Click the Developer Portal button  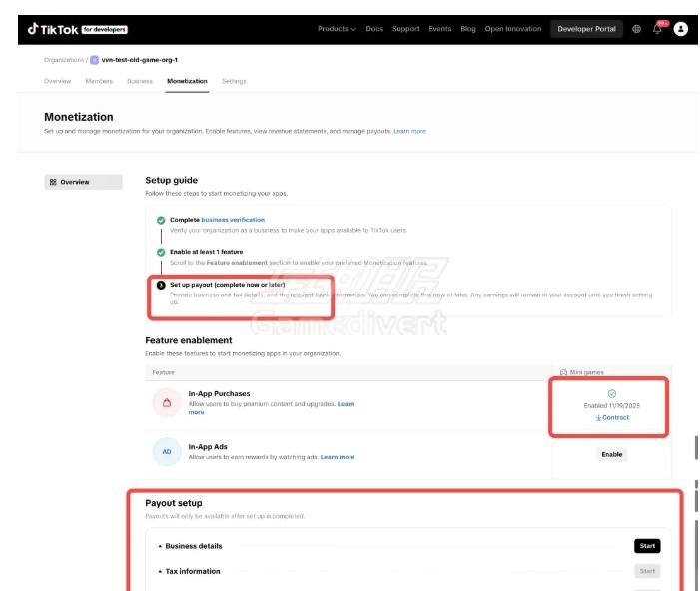(586, 29)
